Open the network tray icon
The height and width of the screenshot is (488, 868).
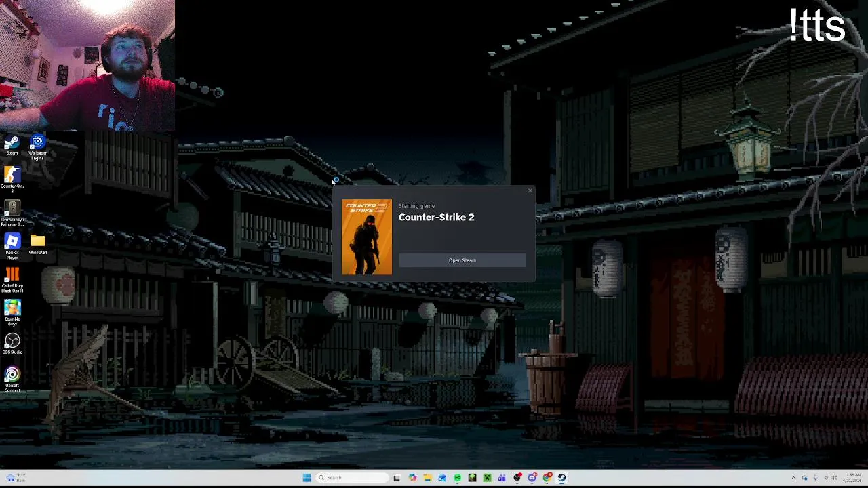(x=826, y=478)
